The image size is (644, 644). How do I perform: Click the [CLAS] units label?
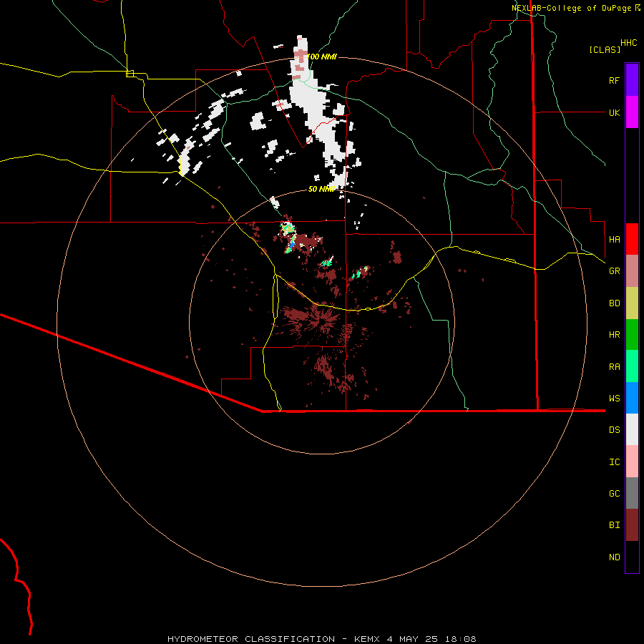605,49
